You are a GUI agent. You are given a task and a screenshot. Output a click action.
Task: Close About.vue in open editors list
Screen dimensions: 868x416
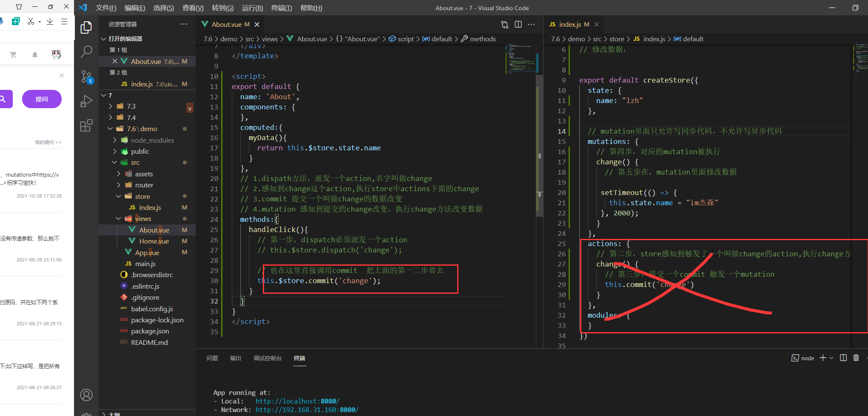[x=115, y=61]
